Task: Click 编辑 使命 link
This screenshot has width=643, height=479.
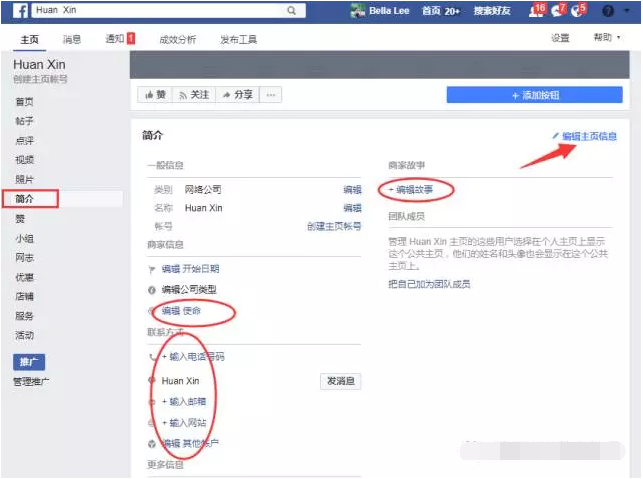Action: tap(181, 311)
